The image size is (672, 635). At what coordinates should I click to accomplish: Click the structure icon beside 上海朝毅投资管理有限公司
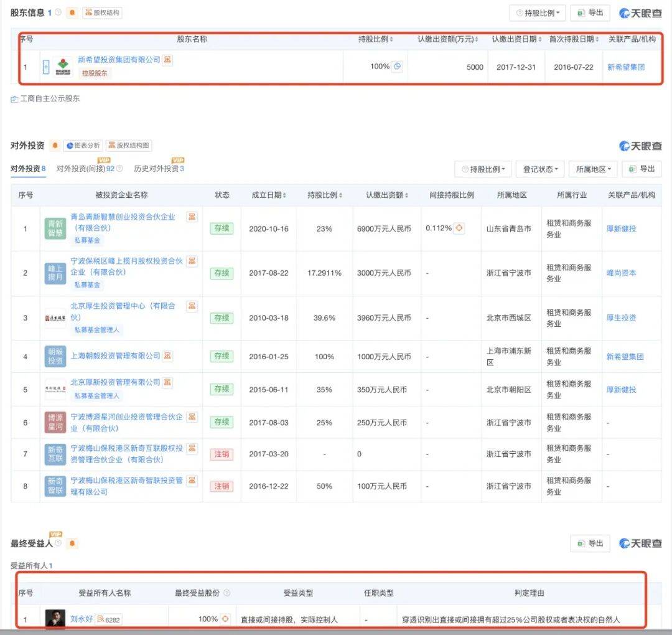click(x=167, y=356)
